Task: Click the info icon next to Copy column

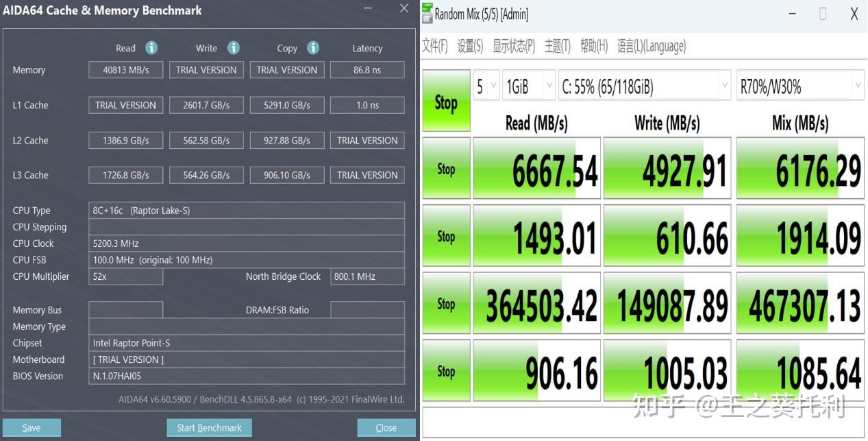Action: point(313,48)
